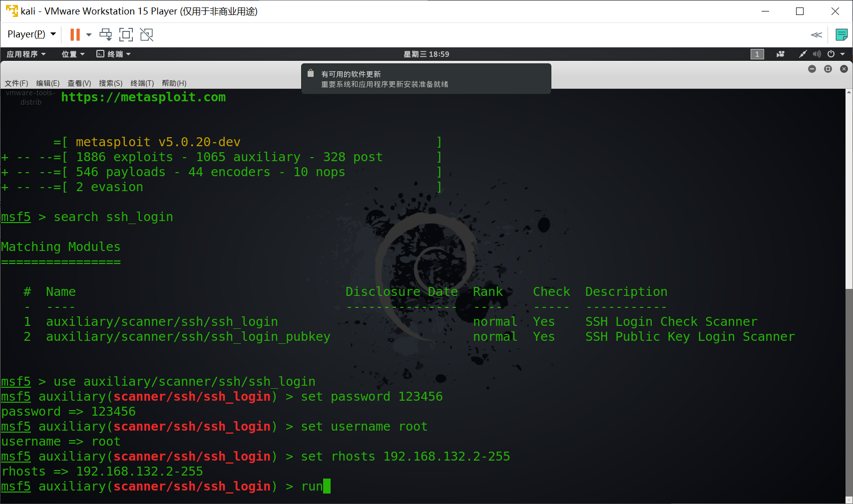Open the sticky notes icon at top right
This screenshot has width=853, height=504.
tap(842, 34)
